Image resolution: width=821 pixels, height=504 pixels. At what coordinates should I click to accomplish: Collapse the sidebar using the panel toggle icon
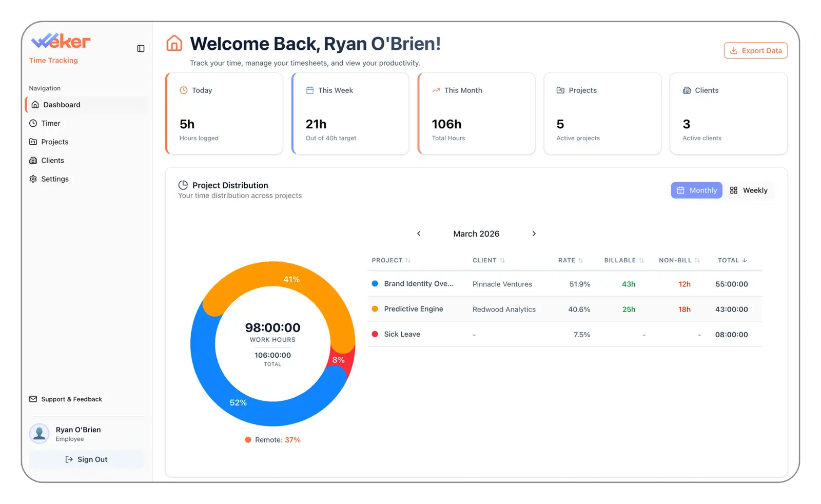click(141, 48)
